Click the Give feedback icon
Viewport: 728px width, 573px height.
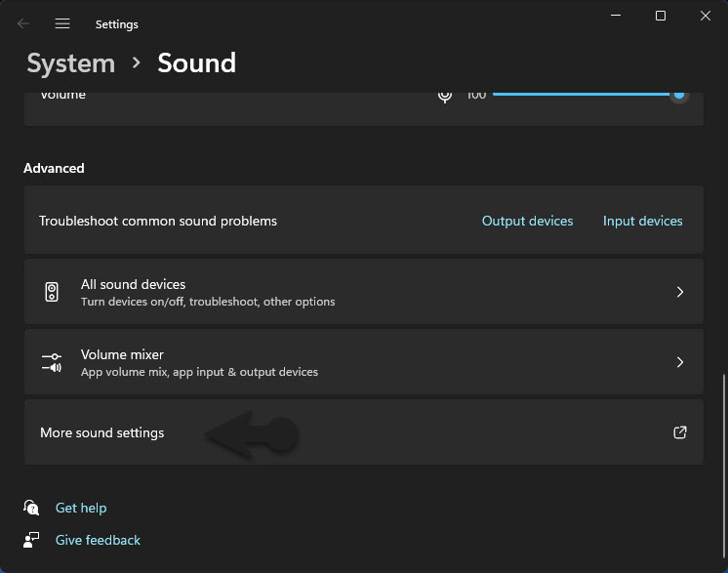tap(33, 540)
